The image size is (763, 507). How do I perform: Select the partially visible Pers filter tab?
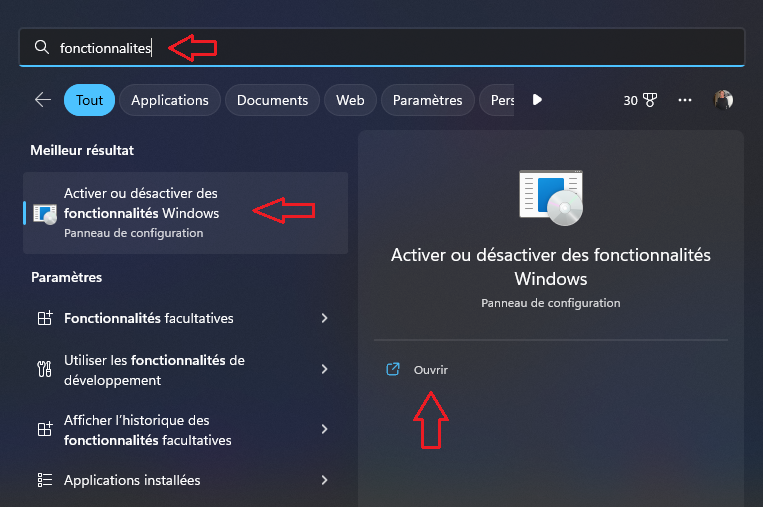tap(498, 100)
